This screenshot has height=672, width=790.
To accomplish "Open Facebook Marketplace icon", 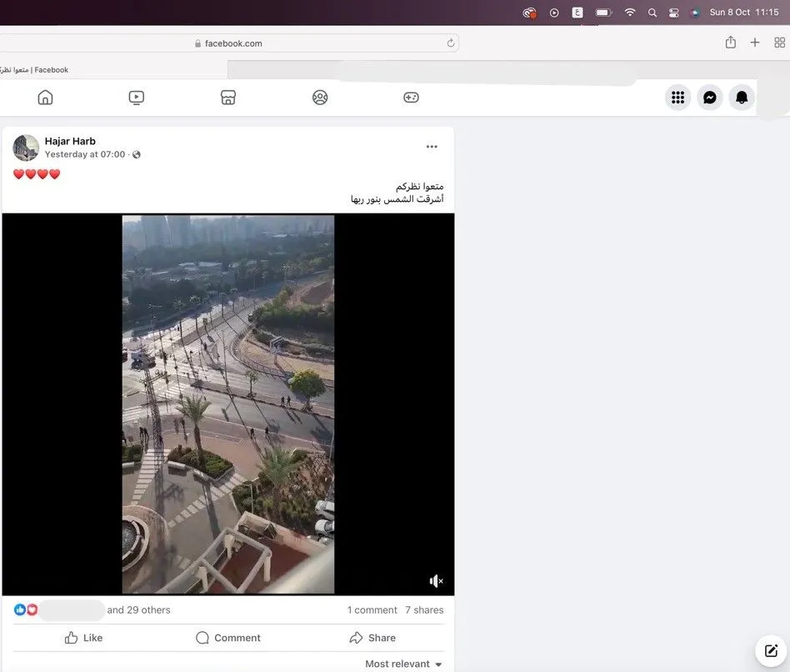I will coord(228,98).
